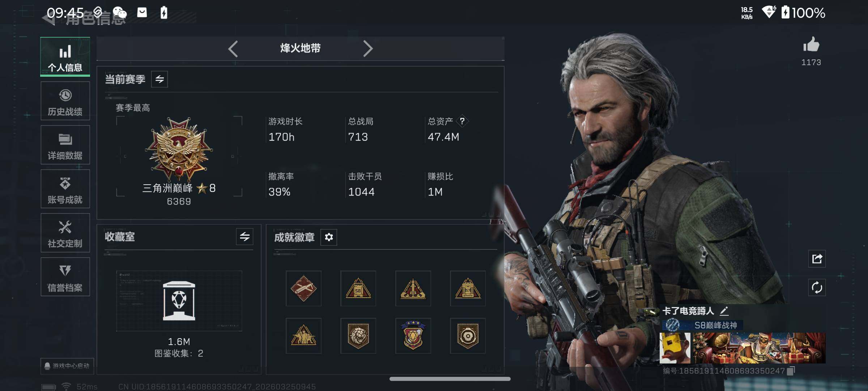The width and height of the screenshot is (868, 391).
Task: Edit nickname with the pencil icon
Action: click(x=724, y=311)
